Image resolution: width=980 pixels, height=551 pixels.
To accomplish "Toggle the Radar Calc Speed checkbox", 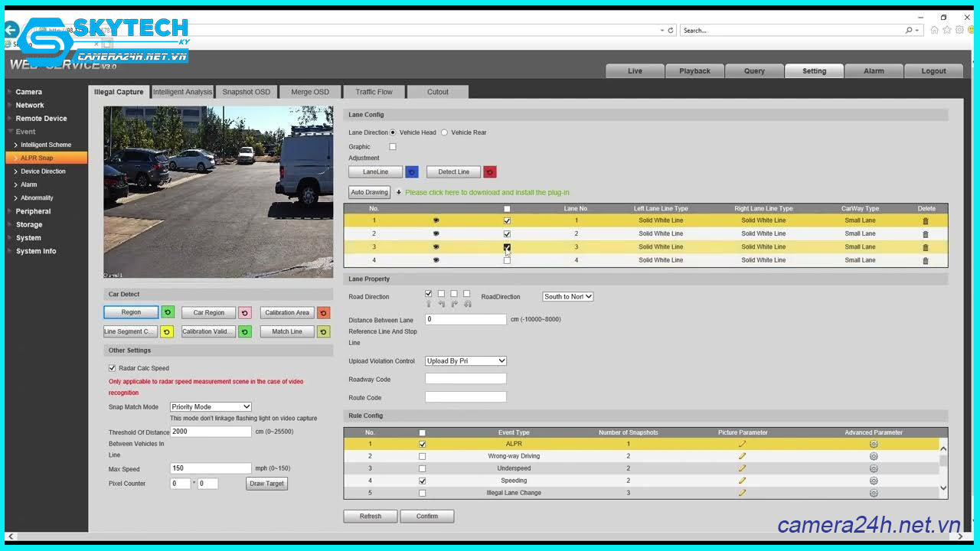I will coord(113,368).
